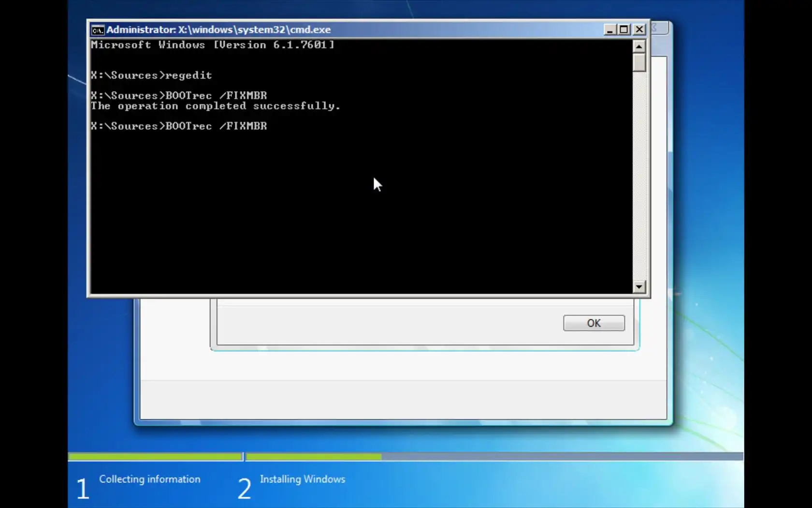
Task: Click the scroll up arrow in console
Action: point(639,46)
